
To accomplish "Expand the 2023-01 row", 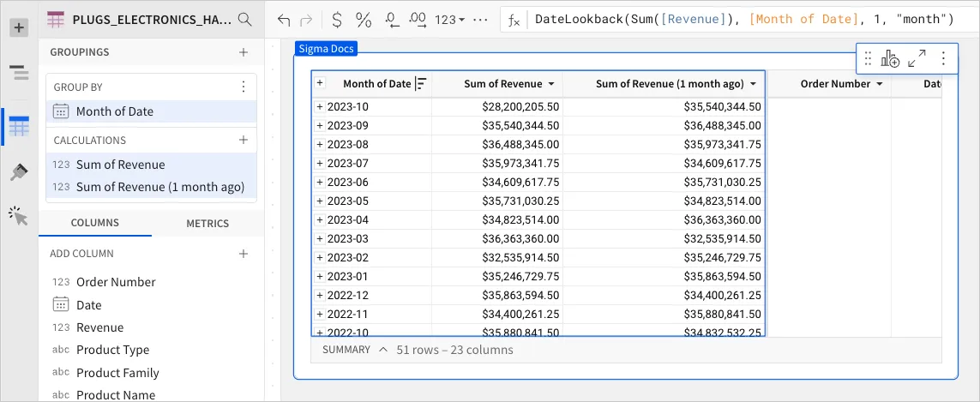I will click(319, 276).
